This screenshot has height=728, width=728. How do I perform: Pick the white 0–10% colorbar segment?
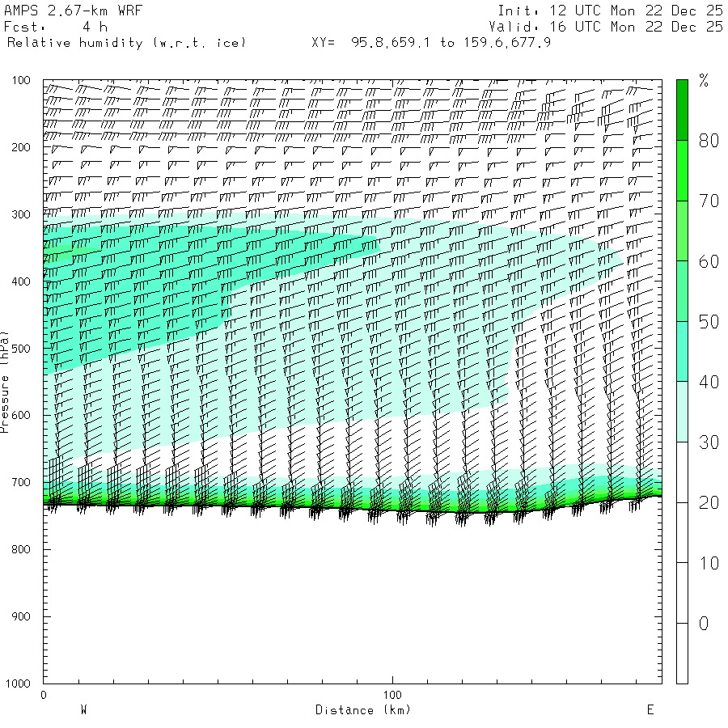(682, 593)
